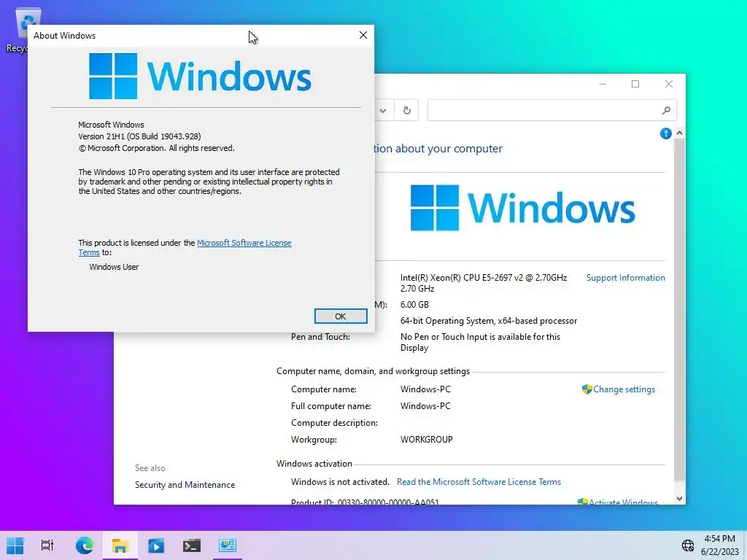Open the media player taskbar icon
The height and width of the screenshot is (560, 747).
(x=156, y=545)
